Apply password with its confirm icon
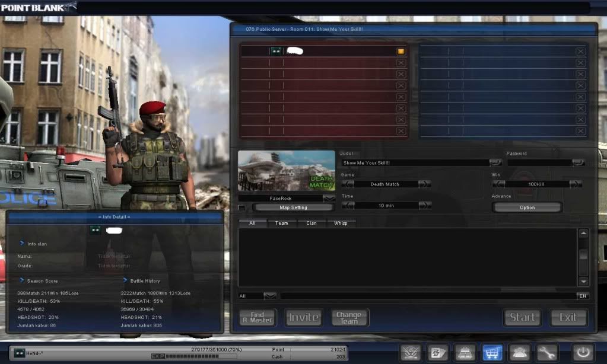Image resolution: width=607 pixels, height=364 pixels. point(579,162)
